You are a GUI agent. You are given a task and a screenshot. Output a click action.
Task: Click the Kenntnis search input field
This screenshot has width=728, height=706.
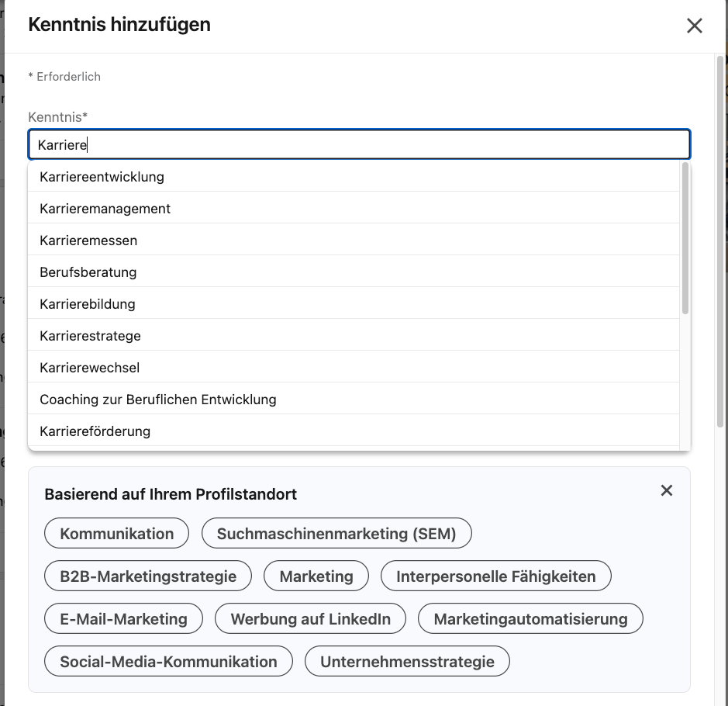359,145
